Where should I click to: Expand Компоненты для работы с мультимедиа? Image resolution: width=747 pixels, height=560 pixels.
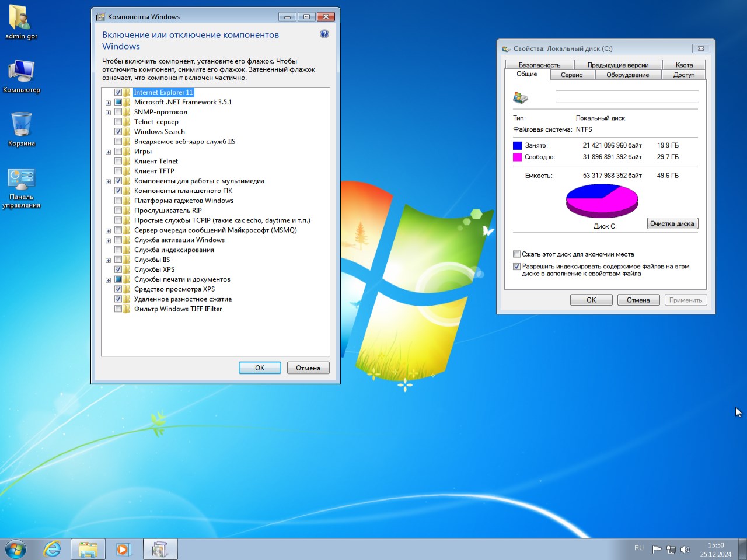tap(108, 181)
